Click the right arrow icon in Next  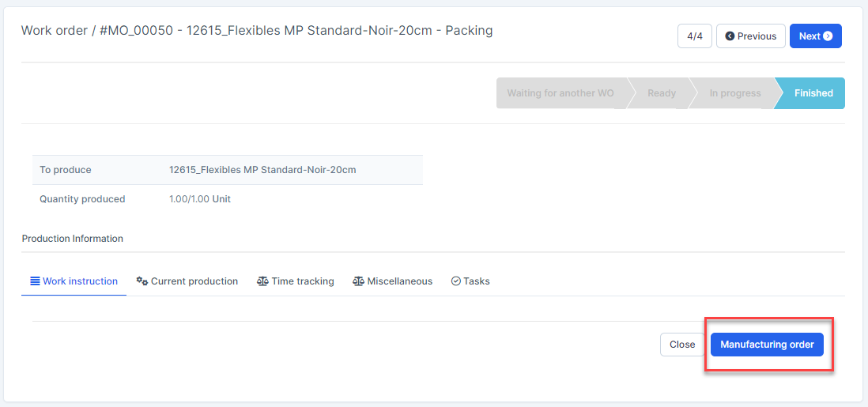(828, 36)
